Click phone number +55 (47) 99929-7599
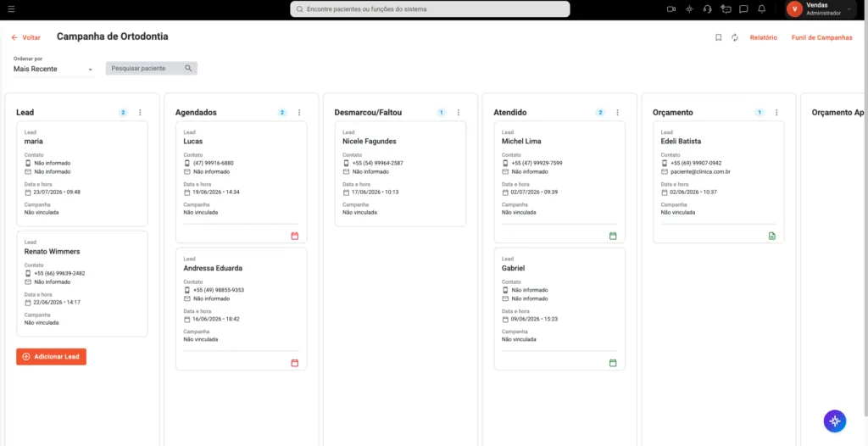Viewport: 868px width, 446px height. coord(537,164)
